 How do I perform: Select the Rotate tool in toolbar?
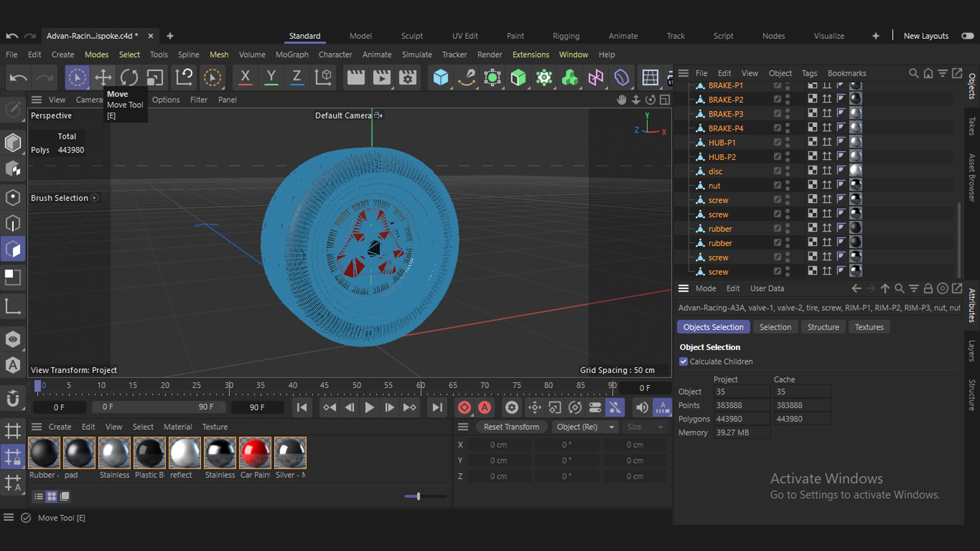129,78
